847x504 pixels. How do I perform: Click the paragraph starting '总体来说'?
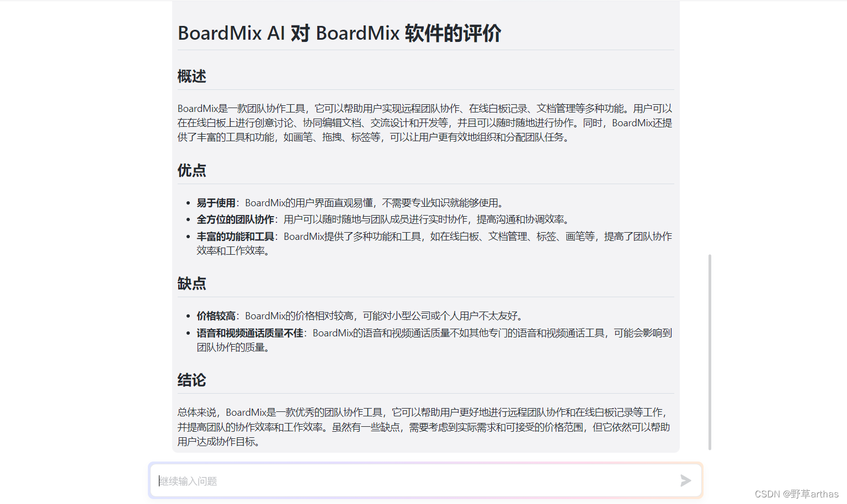[x=424, y=427]
